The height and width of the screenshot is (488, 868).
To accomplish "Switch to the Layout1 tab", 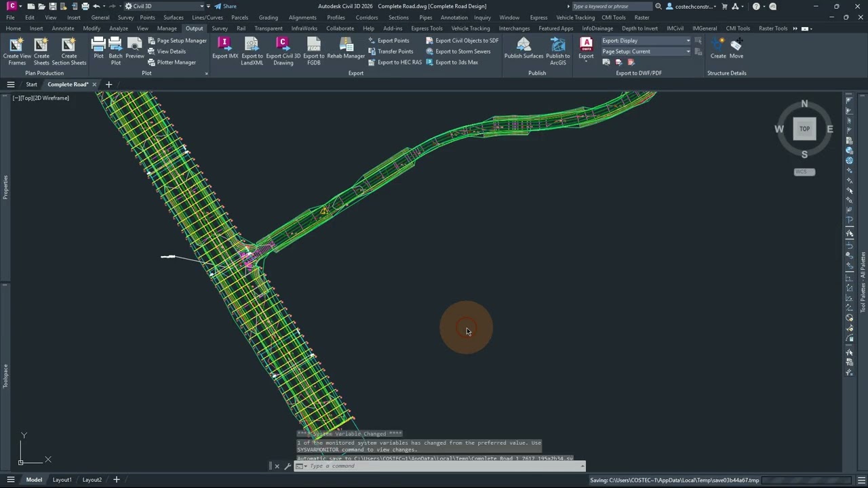I will click(x=62, y=480).
